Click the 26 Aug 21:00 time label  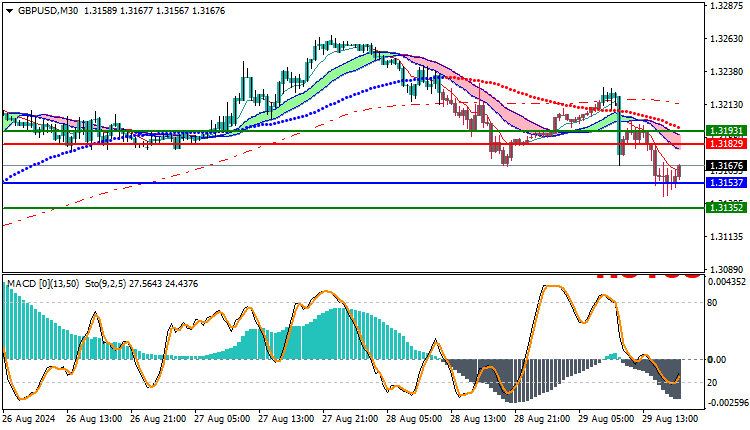pos(158,419)
